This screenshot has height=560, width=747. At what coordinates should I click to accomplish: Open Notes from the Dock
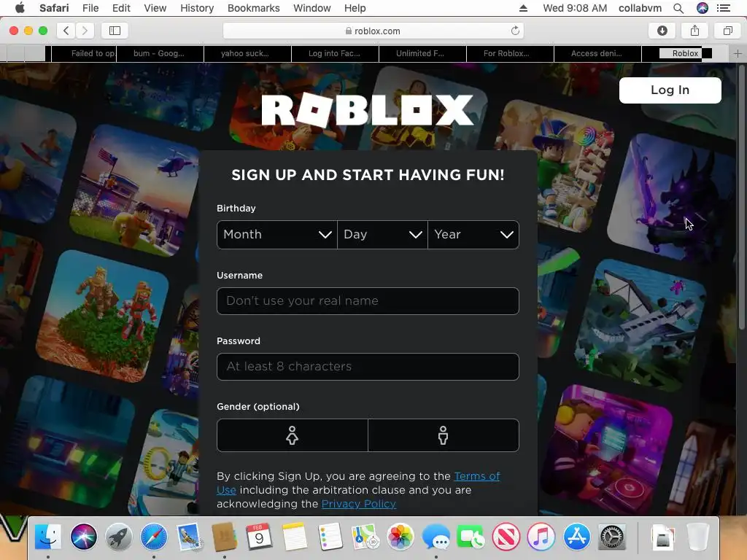(295, 537)
